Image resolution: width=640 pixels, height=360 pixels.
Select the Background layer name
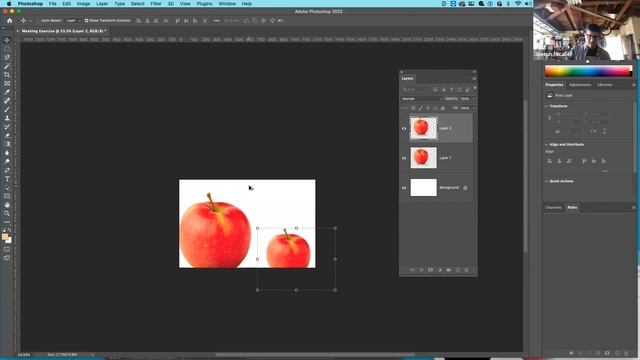point(449,188)
